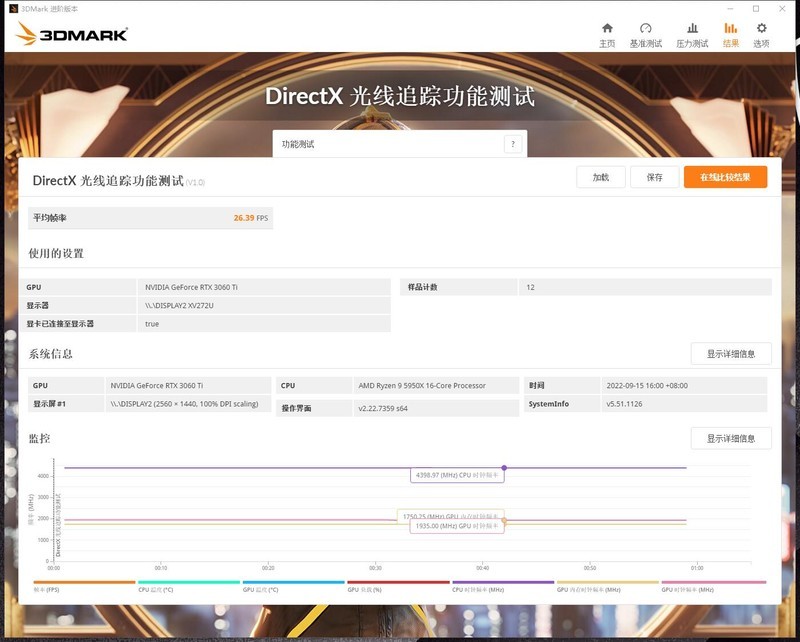Expand 系统信息 detailed info via 显示详细信息
The image size is (800, 642).
coord(731,352)
